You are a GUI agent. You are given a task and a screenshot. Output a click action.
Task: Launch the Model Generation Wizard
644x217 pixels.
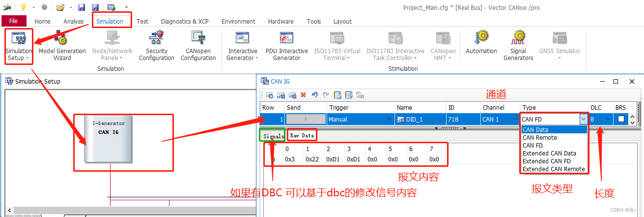(62, 46)
